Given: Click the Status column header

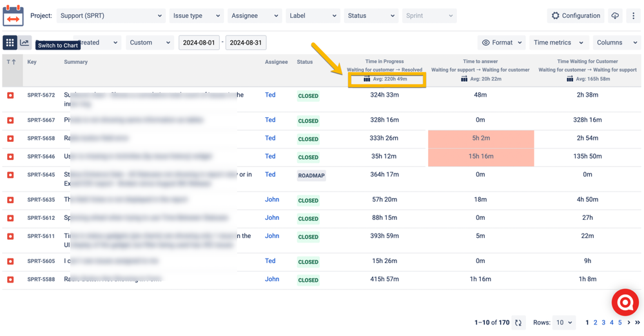Looking at the screenshot, I should click(305, 62).
